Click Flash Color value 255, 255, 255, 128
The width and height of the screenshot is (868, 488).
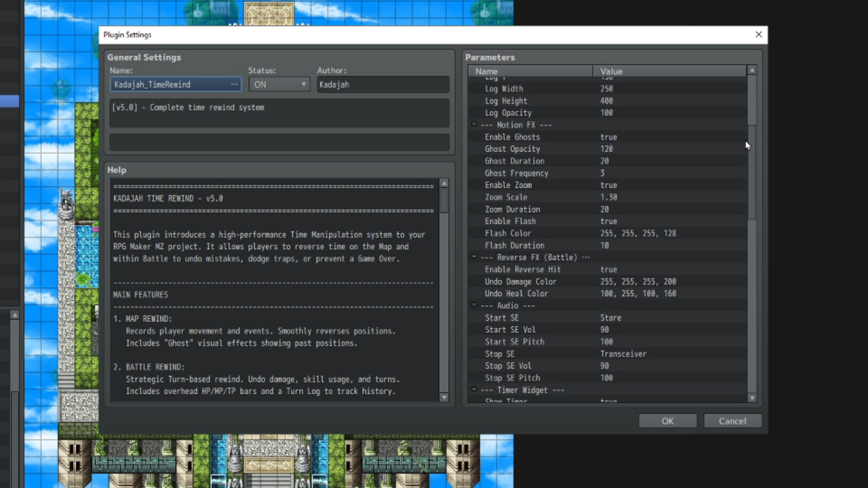click(638, 233)
